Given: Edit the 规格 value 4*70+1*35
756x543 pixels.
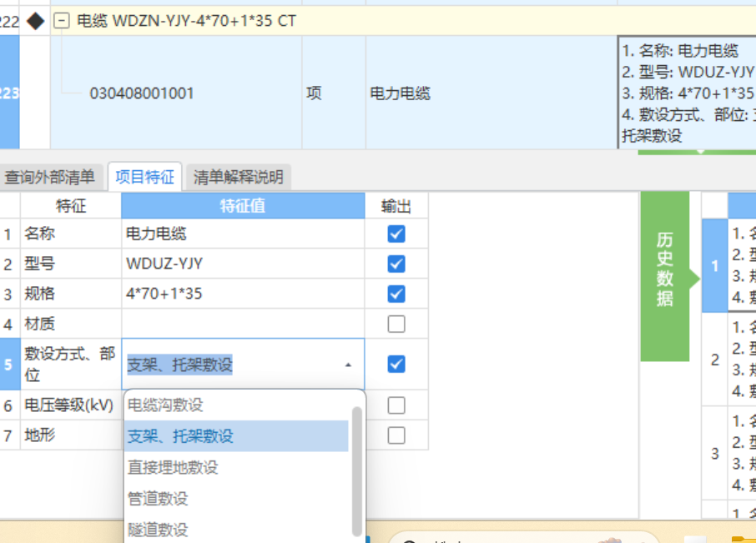Looking at the screenshot, I should [243, 294].
